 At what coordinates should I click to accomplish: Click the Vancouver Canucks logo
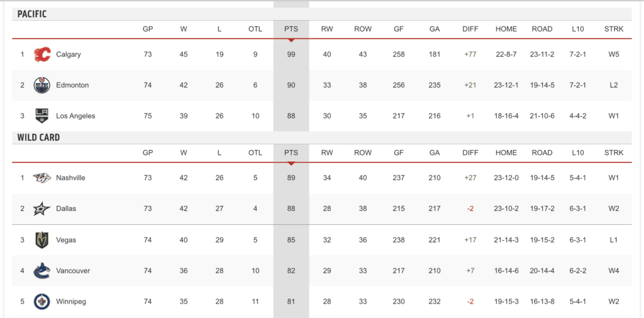click(42, 271)
